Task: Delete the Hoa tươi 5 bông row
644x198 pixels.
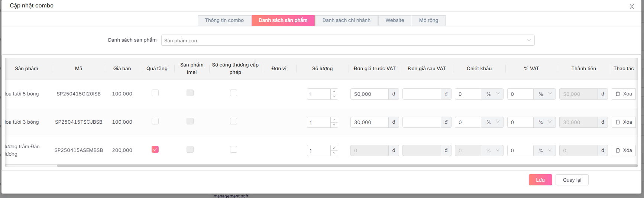Action: click(624, 94)
